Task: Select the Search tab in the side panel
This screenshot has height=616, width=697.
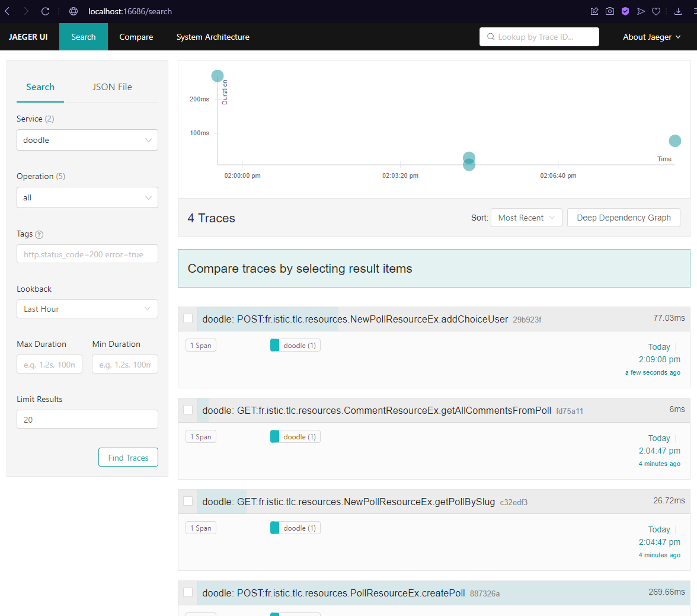Action: click(x=40, y=87)
